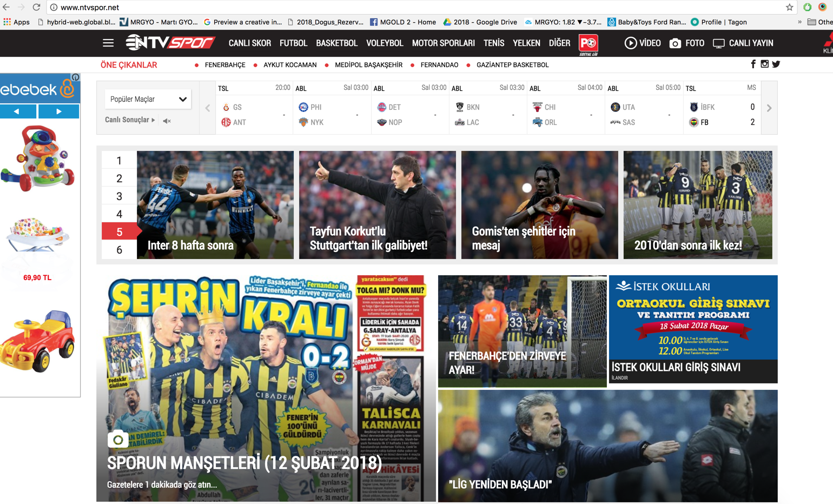Mute live score sound icon

pyautogui.click(x=167, y=121)
